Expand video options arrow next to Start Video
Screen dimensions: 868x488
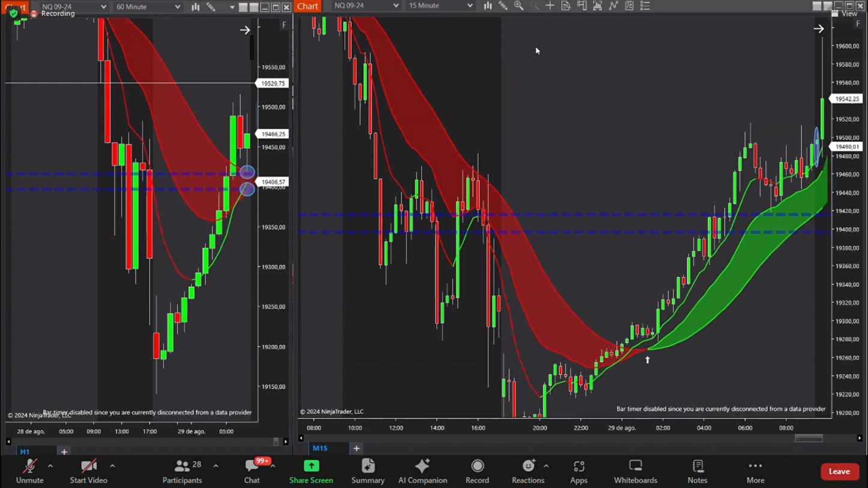coord(112,466)
